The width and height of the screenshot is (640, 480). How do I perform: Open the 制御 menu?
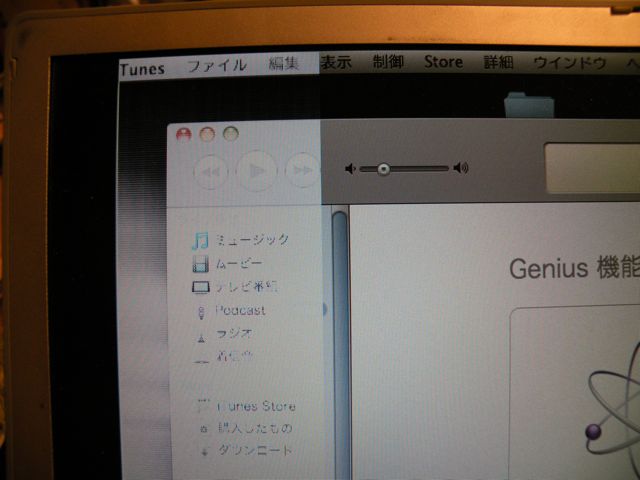tap(388, 62)
